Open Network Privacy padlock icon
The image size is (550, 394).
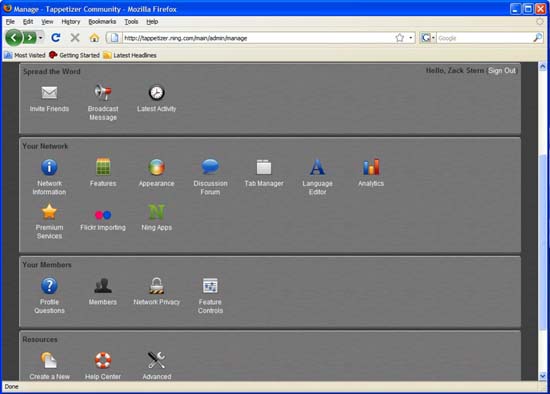tap(156, 286)
